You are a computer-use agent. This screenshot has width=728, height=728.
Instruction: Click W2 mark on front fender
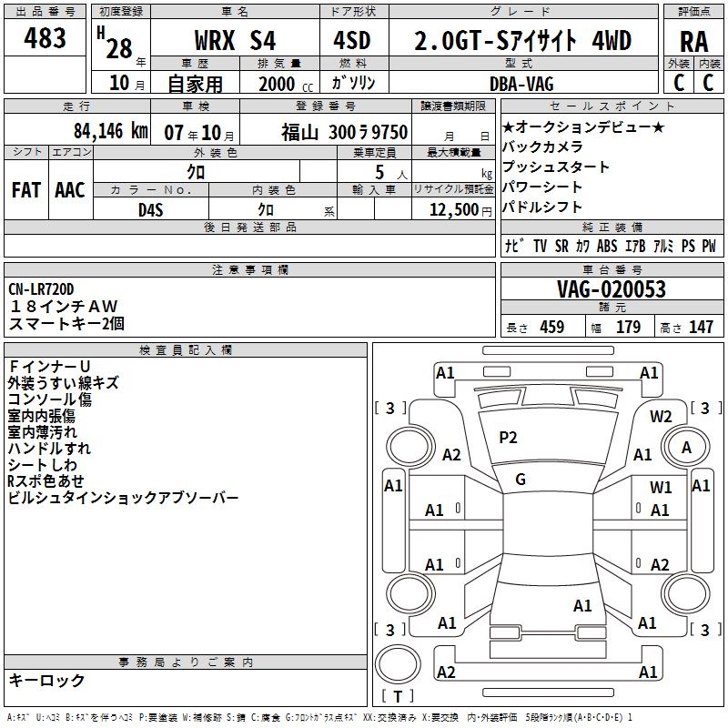(x=661, y=417)
